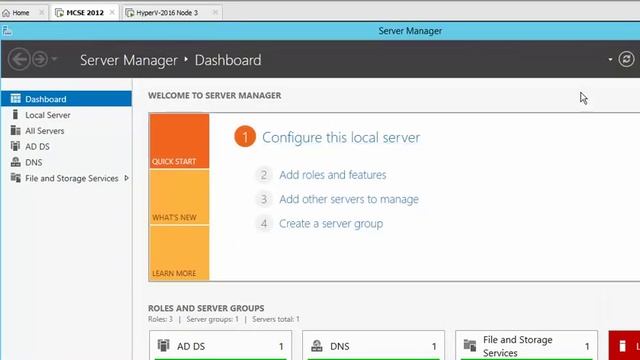Click 'Server groups: 1' summary text
The width and height of the screenshot is (640, 360).
click(212, 319)
